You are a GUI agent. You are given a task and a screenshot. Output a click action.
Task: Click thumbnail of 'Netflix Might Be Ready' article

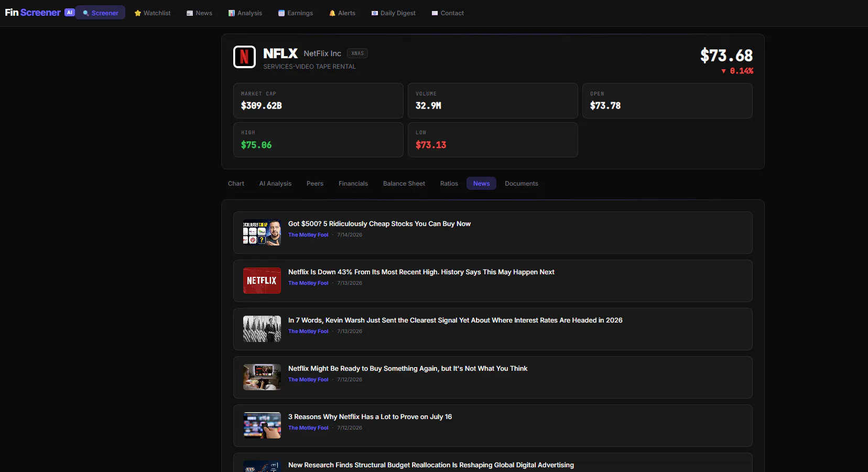pyautogui.click(x=262, y=377)
